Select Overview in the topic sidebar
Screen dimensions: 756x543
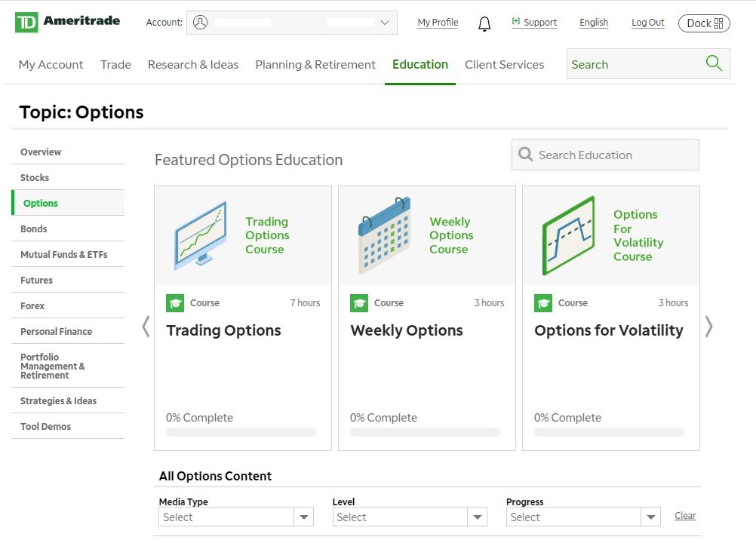point(68,152)
